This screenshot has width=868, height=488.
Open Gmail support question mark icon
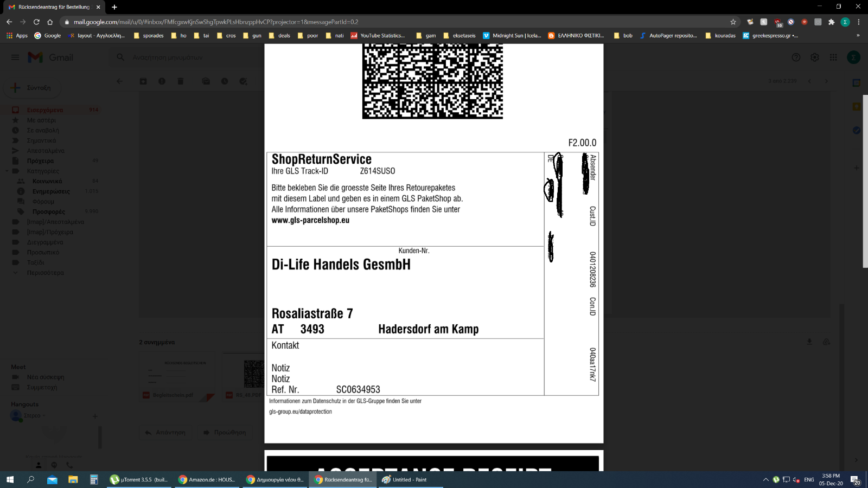(x=796, y=57)
